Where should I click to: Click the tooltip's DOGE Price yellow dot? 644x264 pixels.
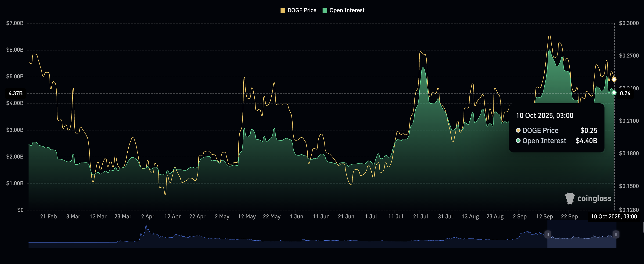(518, 130)
